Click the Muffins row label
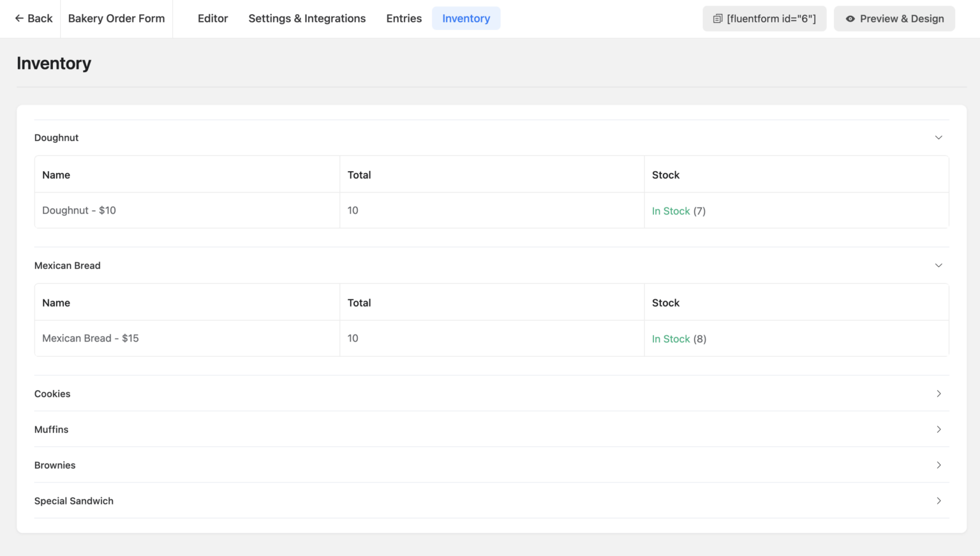 click(x=51, y=430)
